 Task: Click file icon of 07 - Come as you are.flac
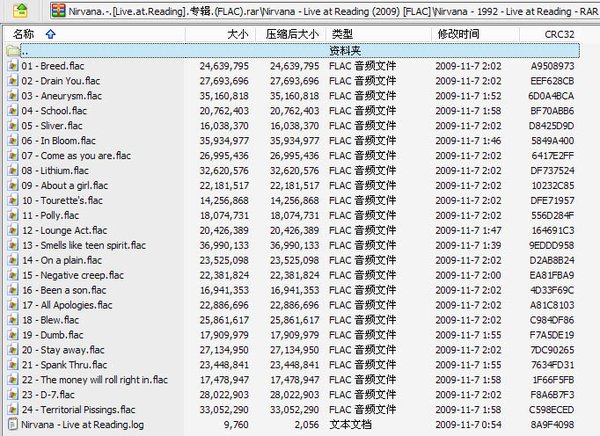point(13,155)
